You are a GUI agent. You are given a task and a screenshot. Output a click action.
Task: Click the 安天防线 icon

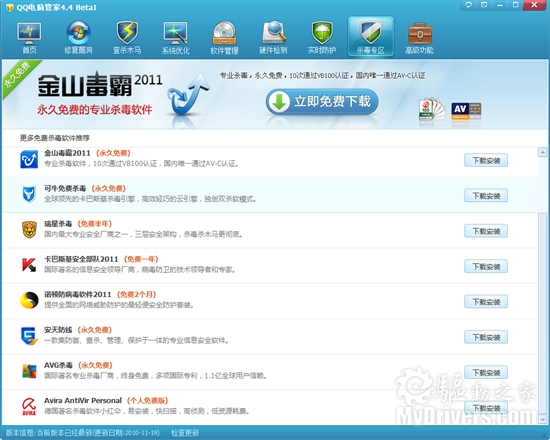[29, 336]
